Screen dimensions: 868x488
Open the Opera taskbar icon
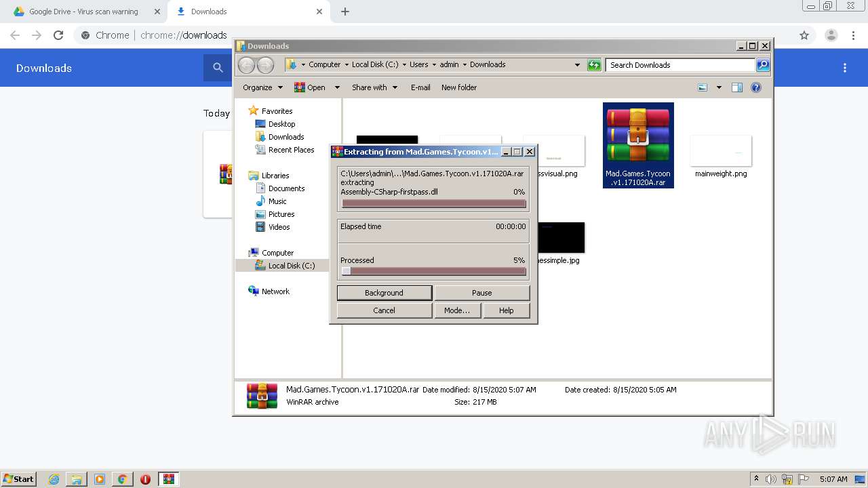point(145,479)
